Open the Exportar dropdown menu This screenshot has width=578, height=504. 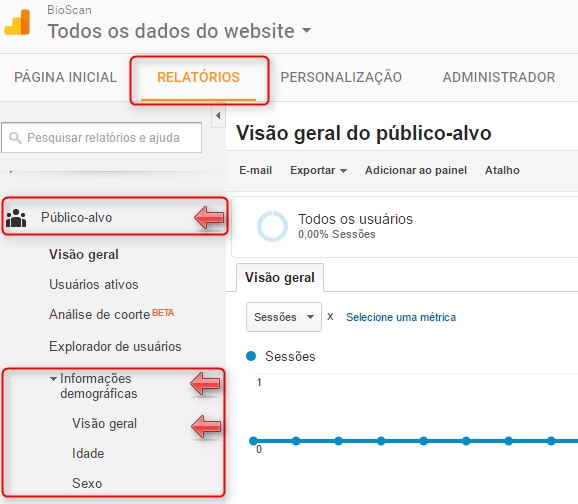[x=318, y=170]
